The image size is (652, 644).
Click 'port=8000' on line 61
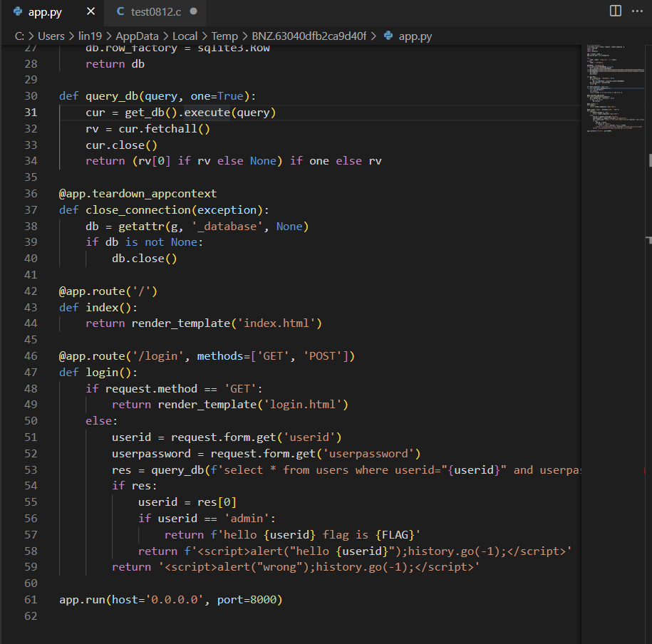click(x=247, y=600)
